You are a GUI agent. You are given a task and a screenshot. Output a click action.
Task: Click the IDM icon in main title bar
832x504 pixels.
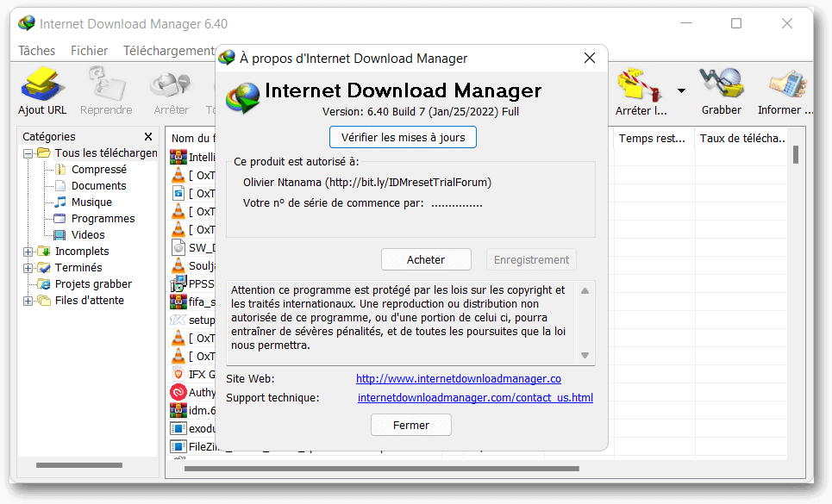click(x=27, y=23)
